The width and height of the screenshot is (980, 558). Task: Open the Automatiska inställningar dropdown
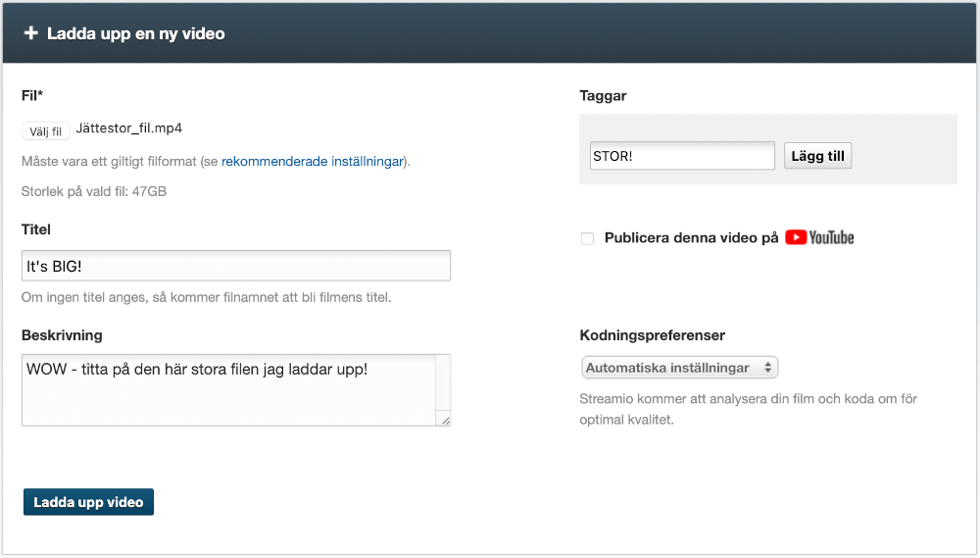[679, 368]
